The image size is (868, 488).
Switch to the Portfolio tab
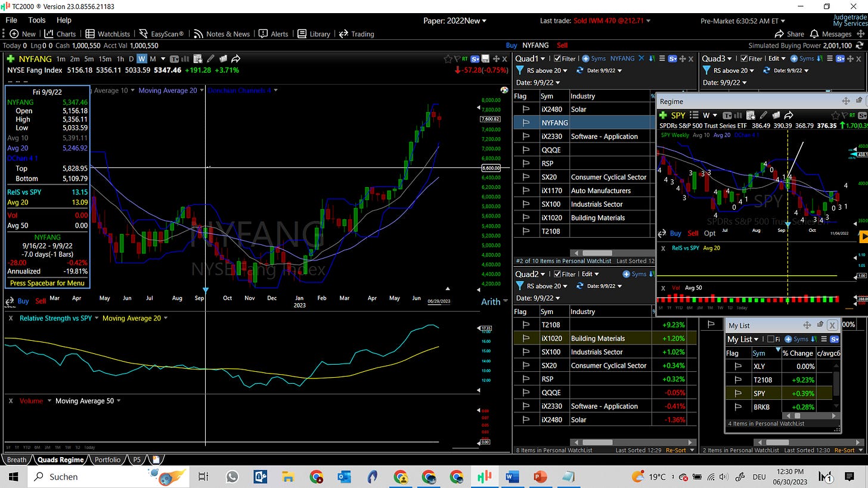tap(107, 460)
